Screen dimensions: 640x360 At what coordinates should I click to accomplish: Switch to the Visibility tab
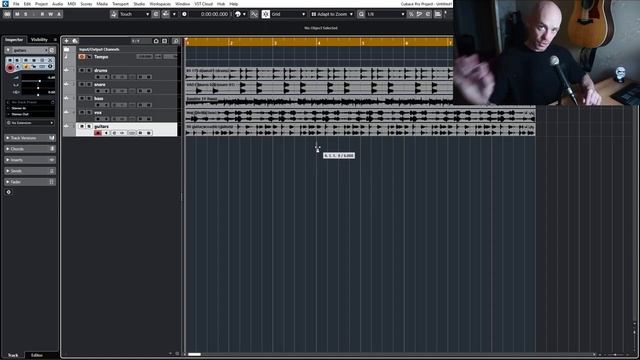39,40
